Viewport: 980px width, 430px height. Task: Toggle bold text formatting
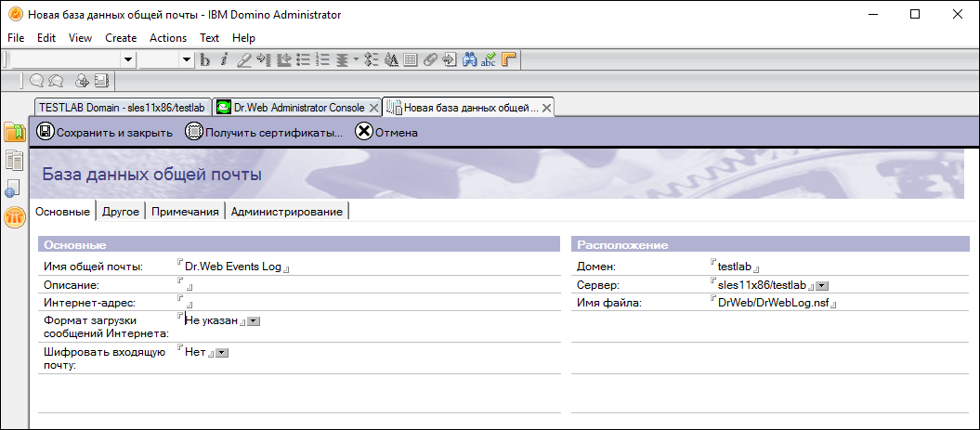(x=205, y=59)
